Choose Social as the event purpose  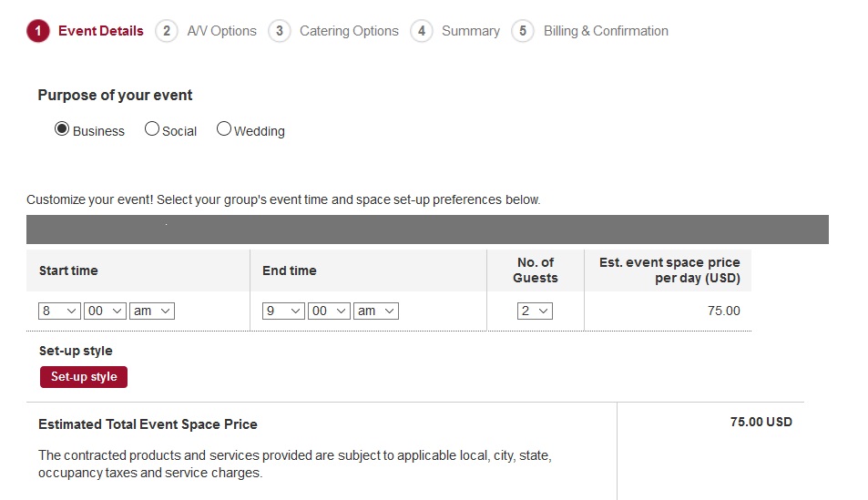tap(152, 129)
